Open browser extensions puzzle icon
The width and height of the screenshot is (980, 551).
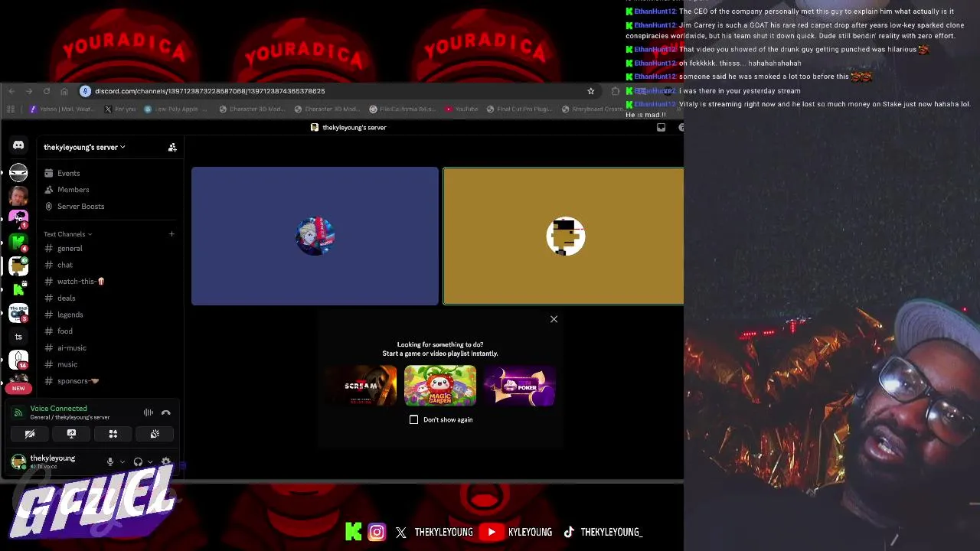pyautogui.click(x=615, y=91)
